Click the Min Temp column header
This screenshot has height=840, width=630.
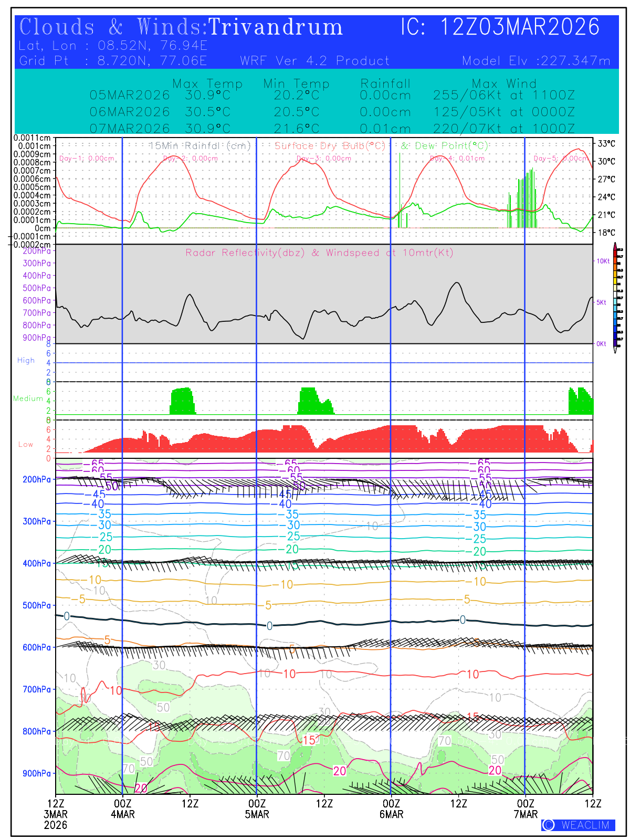[x=296, y=83]
